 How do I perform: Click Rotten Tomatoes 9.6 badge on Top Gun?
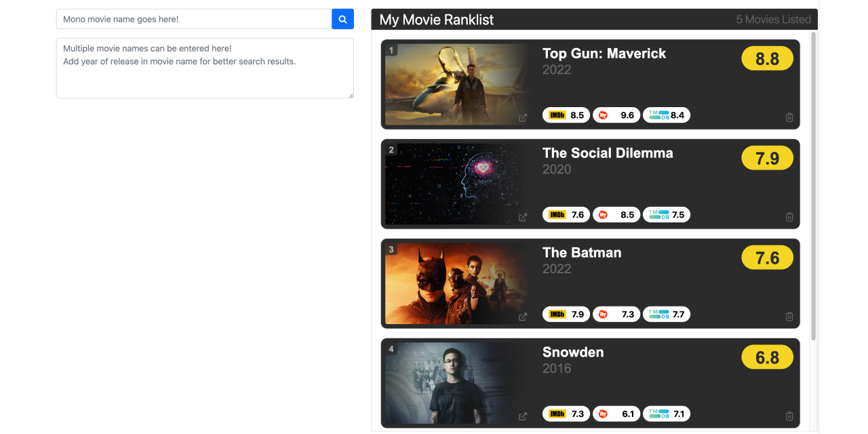click(616, 115)
